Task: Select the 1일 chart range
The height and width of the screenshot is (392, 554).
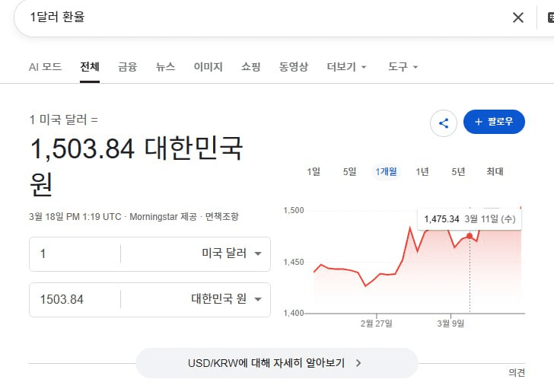Action: (x=314, y=171)
